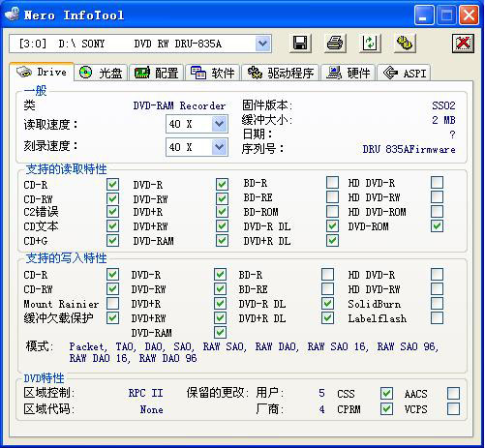The width and height of the screenshot is (485, 448).
Task: Toggle HD DVD-ROM read checkbox
Action: 437,212
